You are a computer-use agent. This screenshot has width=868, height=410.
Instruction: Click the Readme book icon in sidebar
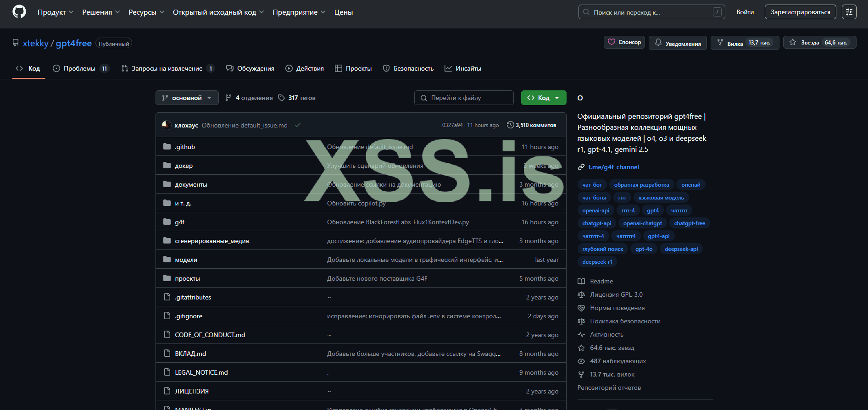[x=581, y=281]
